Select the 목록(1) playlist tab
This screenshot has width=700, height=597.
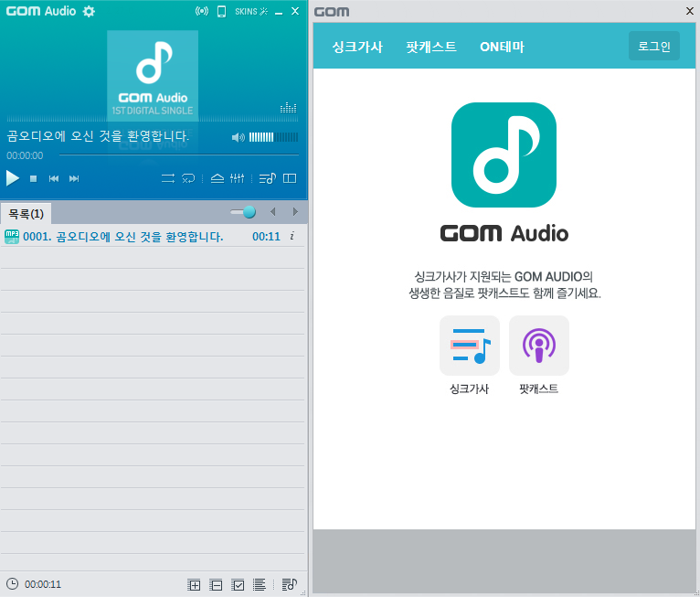point(26,214)
